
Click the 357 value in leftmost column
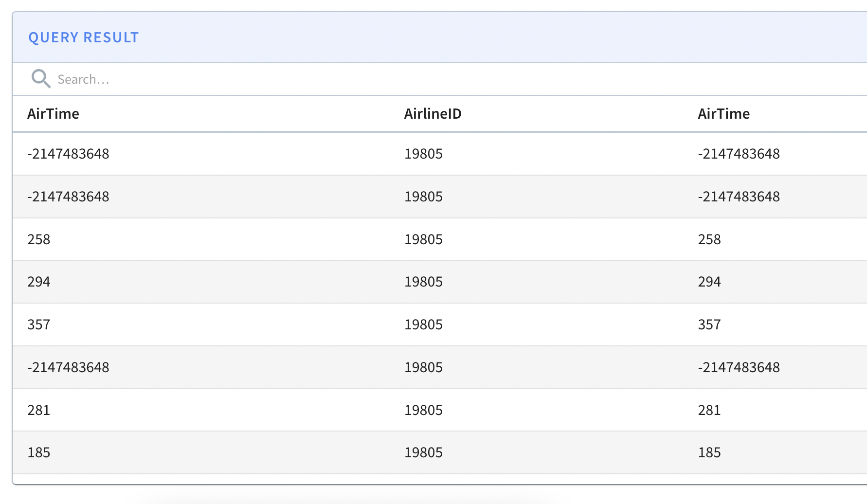(x=39, y=324)
